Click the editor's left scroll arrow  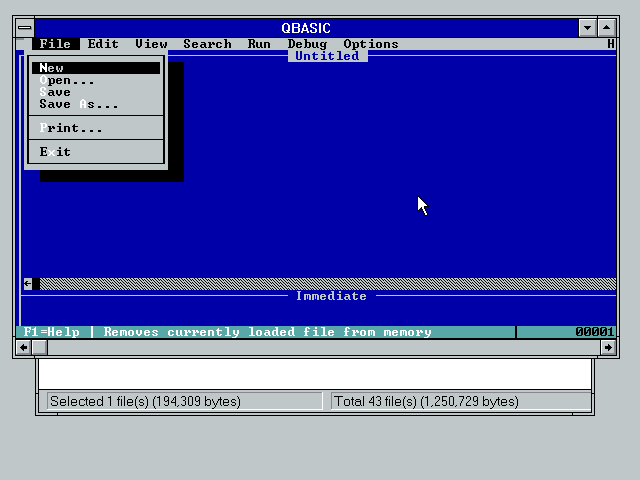tap(28, 284)
